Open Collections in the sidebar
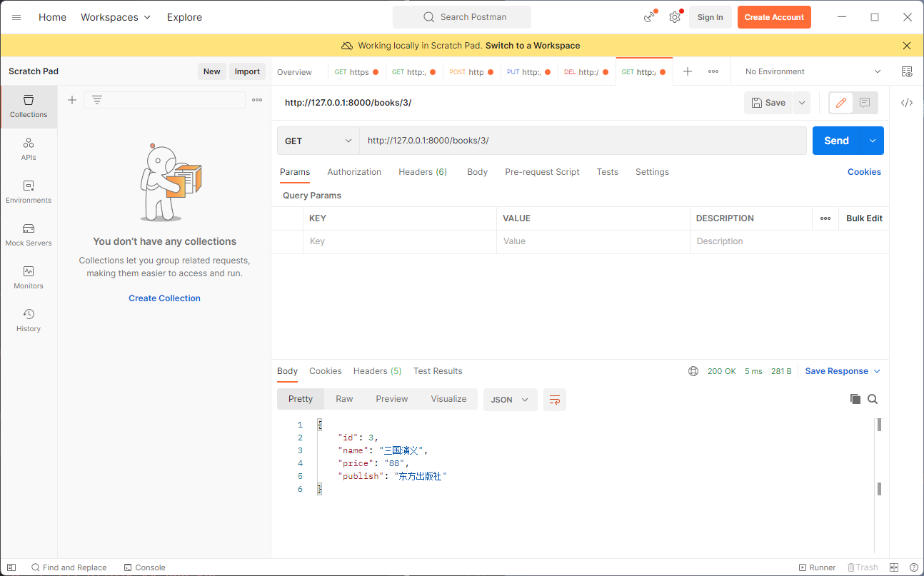Viewport: 924px width, 576px height. click(29, 106)
